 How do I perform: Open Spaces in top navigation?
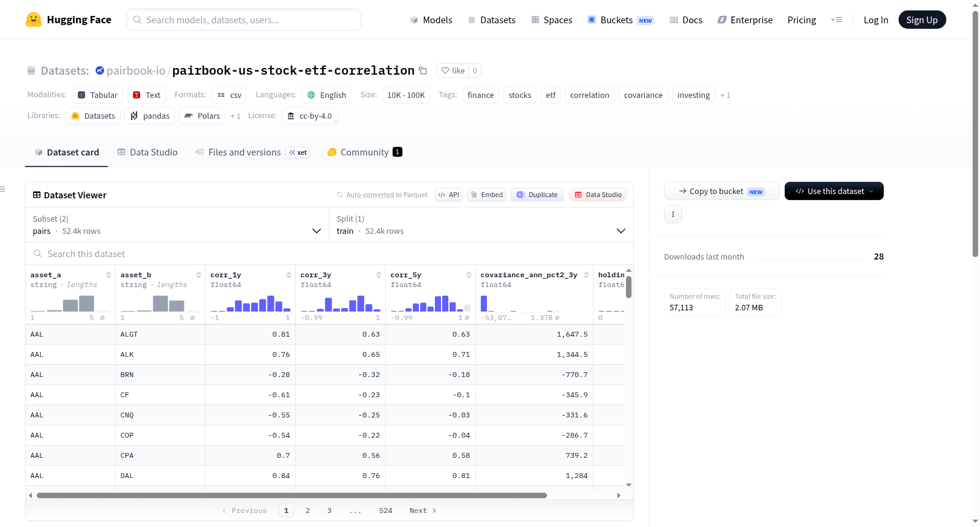tap(551, 20)
